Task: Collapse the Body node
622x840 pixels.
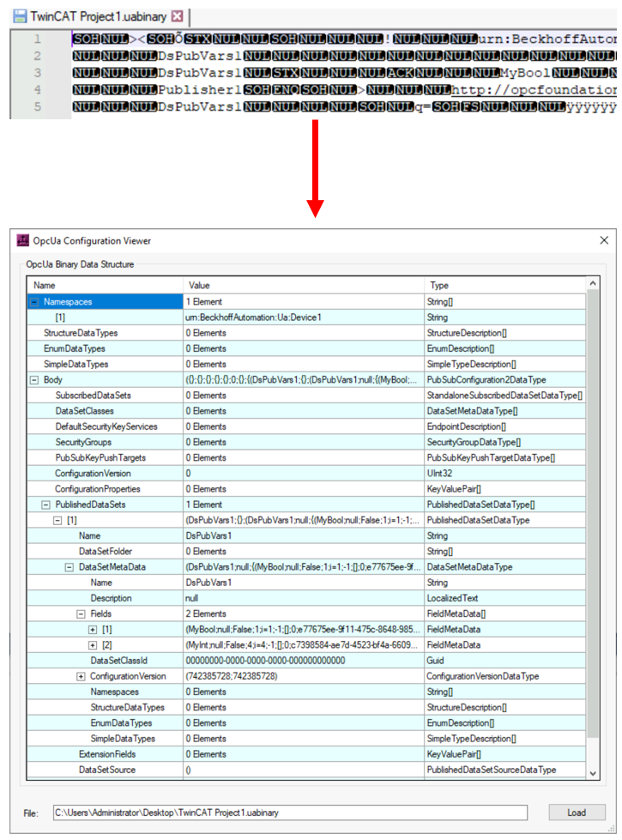Action: point(34,380)
